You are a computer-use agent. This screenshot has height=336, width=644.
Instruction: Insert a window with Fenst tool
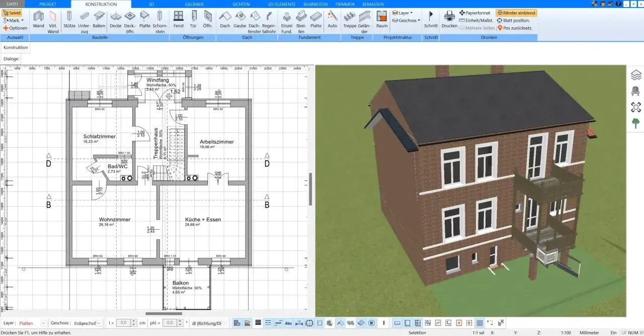pos(179,19)
